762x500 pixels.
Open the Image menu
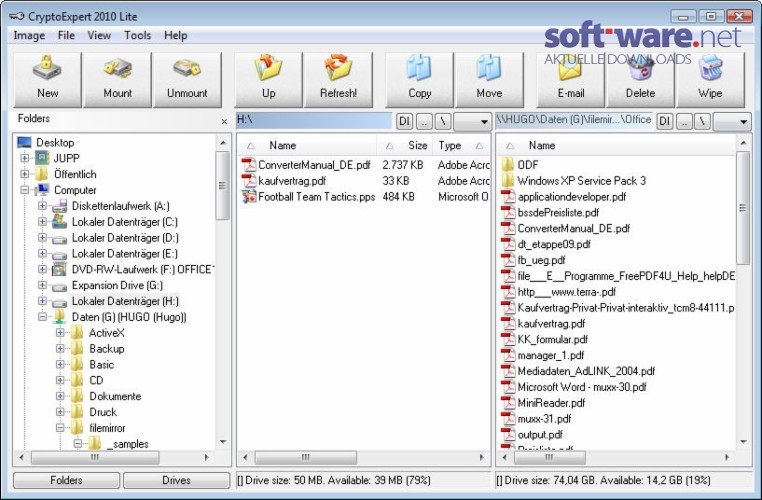[x=29, y=35]
